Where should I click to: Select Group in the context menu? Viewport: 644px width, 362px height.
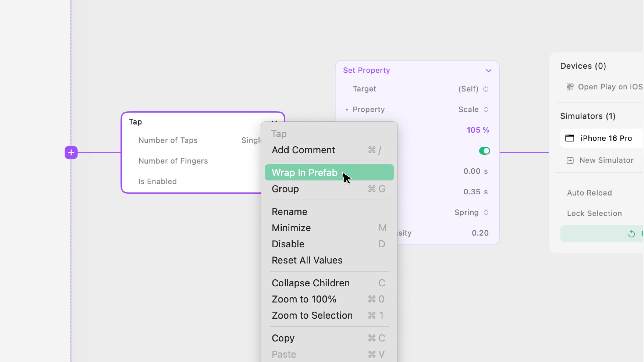(285, 189)
